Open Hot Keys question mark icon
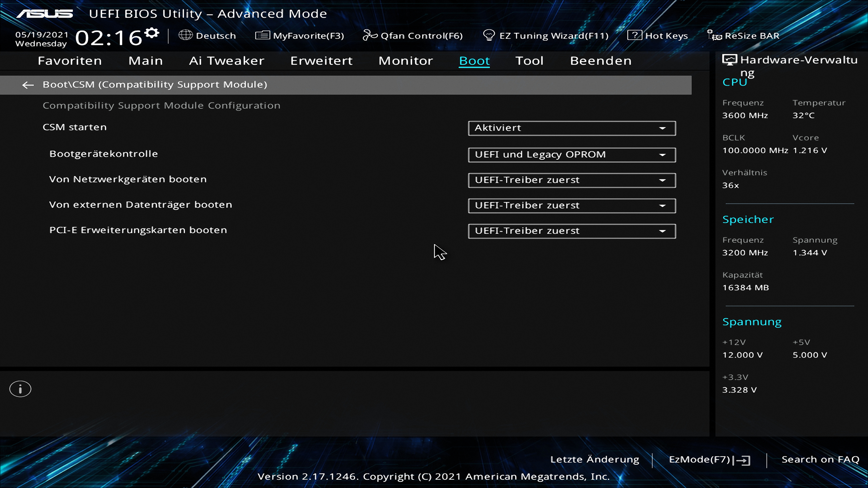The width and height of the screenshot is (868, 488). (634, 35)
